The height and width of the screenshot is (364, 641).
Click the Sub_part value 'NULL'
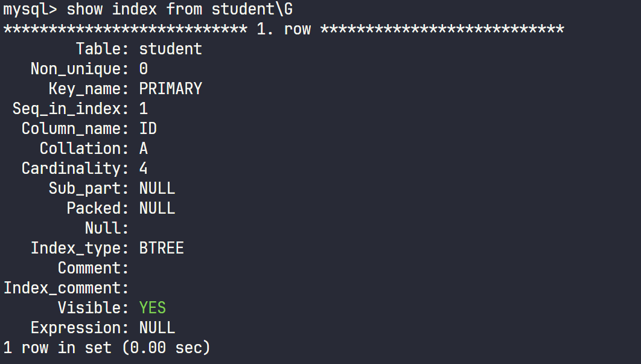pos(157,188)
